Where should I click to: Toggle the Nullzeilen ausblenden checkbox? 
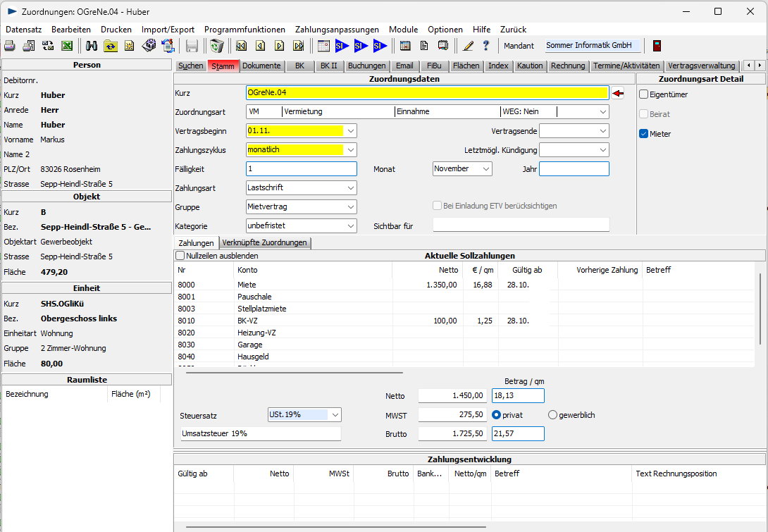[x=180, y=256]
